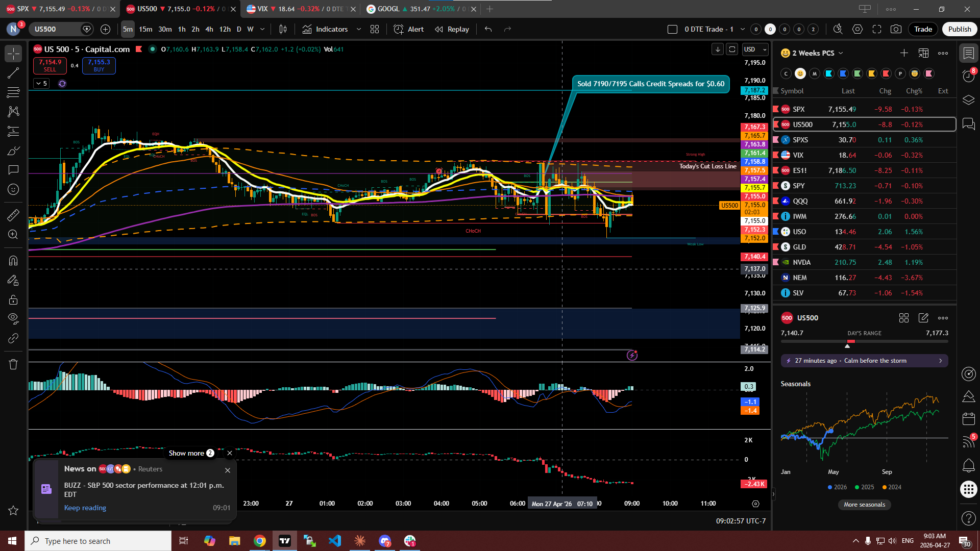Open the Keep reading news link

(x=85, y=508)
